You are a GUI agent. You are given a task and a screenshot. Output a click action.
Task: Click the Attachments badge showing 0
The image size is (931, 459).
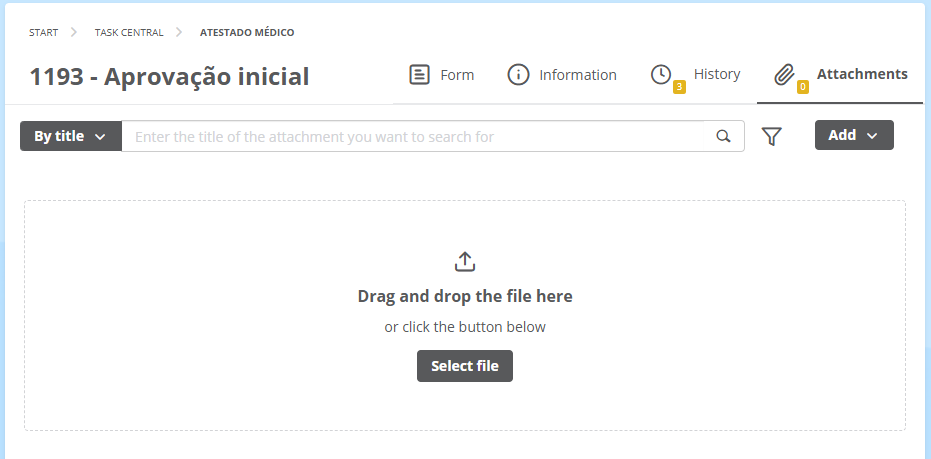tap(803, 88)
